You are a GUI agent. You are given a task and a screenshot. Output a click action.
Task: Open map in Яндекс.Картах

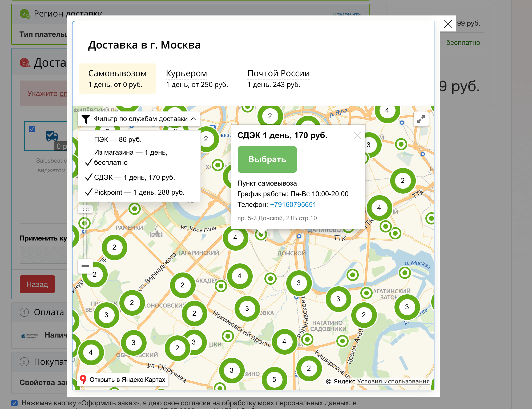[x=123, y=379]
